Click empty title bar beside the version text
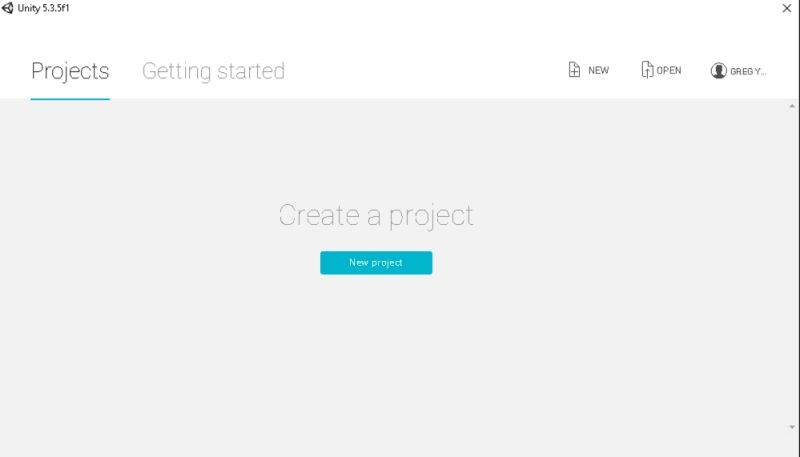This screenshot has height=457, width=800. click(408, 8)
